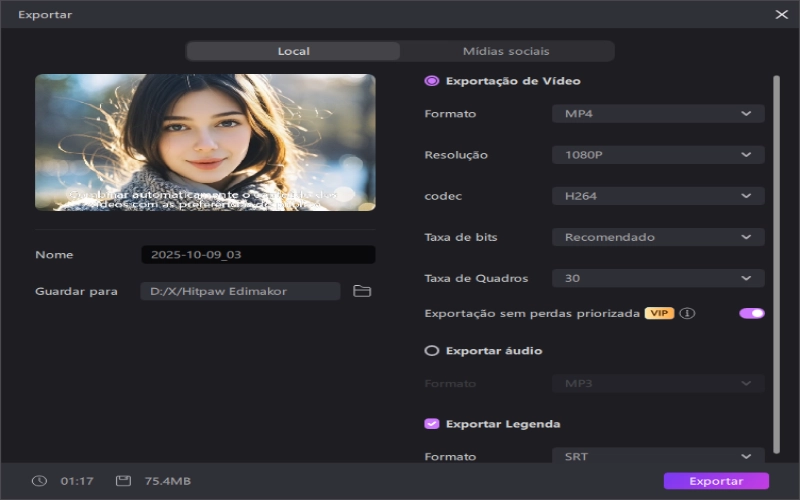Click the Taxa de bits label
Viewport: 800px width, 500px height.
pos(461,237)
